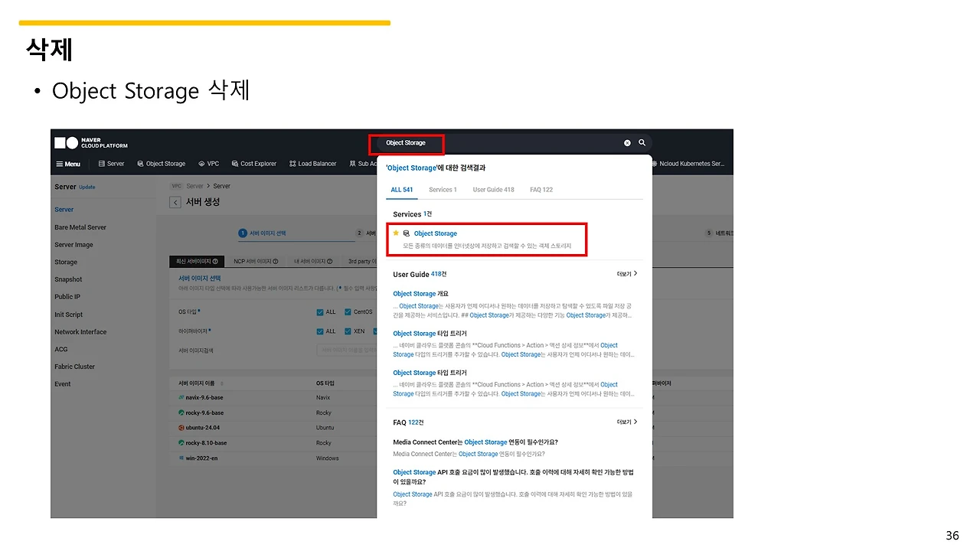Select Snapshot in the left sidebar
Image resolution: width=980 pixels, height=551 pixels.
coord(68,279)
